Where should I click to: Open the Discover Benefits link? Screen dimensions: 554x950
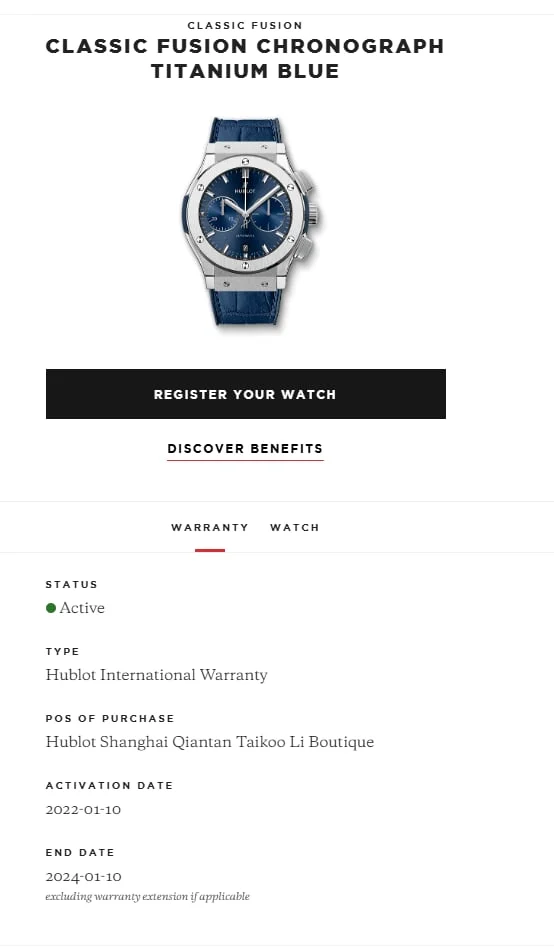245,449
